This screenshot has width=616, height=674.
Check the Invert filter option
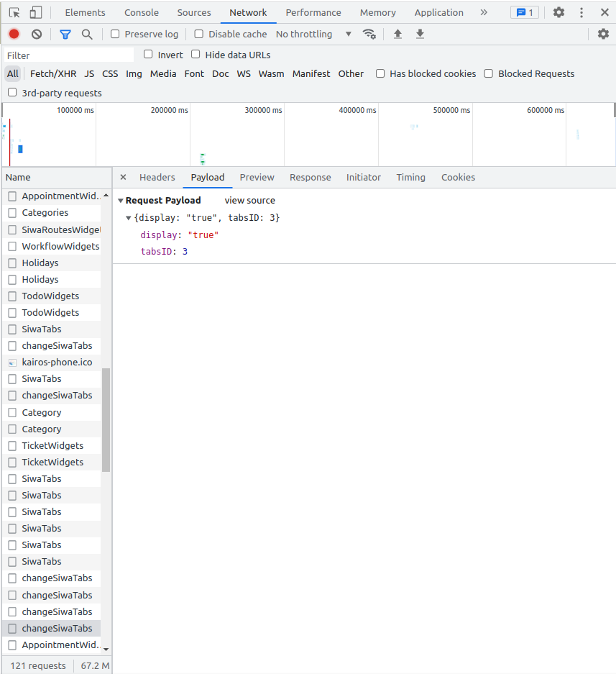click(148, 54)
